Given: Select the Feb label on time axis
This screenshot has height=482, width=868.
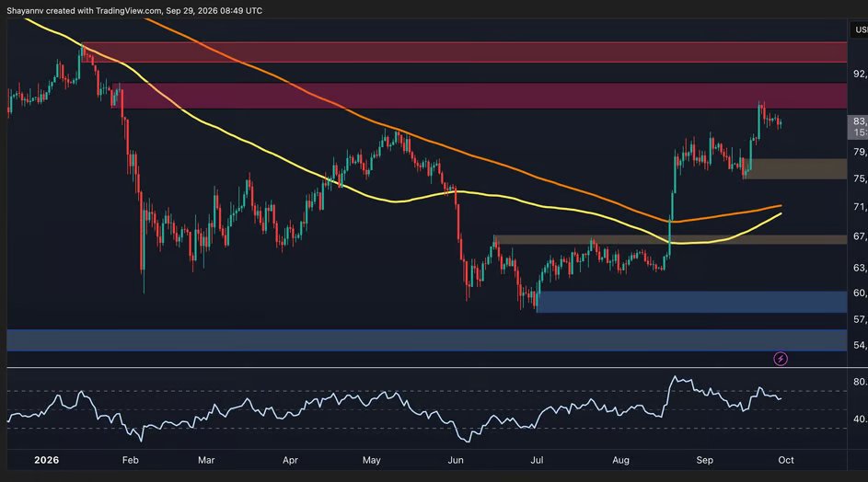Looking at the screenshot, I should coord(130,460).
